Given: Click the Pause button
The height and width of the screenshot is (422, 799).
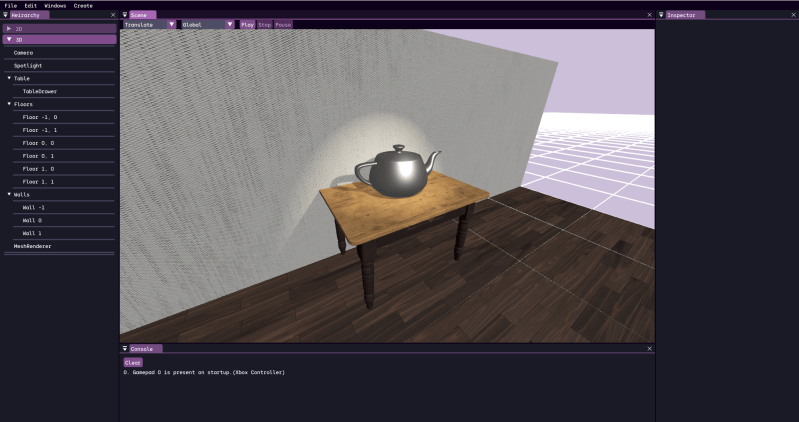Looking at the screenshot, I should click(x=283, y=24).
